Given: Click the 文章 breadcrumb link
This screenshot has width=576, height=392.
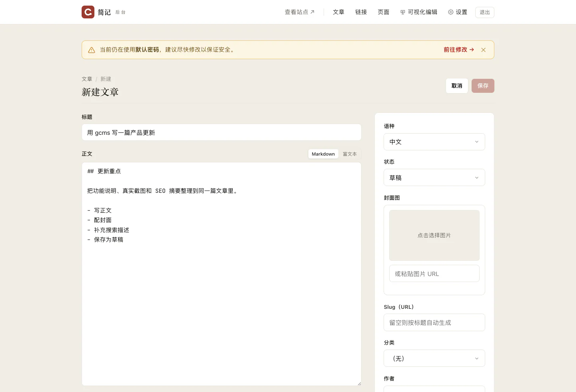Looking at the screenshot, I should click(x=87, y=79).
